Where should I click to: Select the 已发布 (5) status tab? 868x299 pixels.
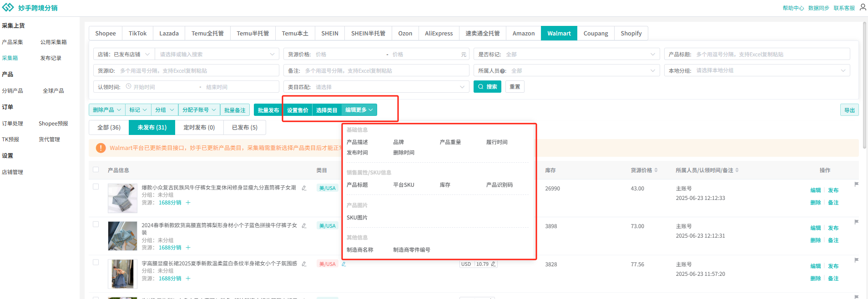click(245, 127)
